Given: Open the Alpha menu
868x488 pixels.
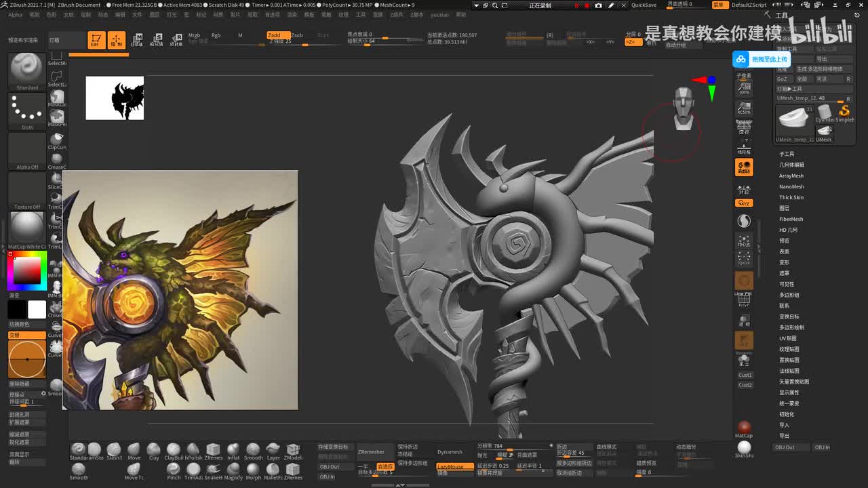Looking at the screenshot, I should point(15,14).
